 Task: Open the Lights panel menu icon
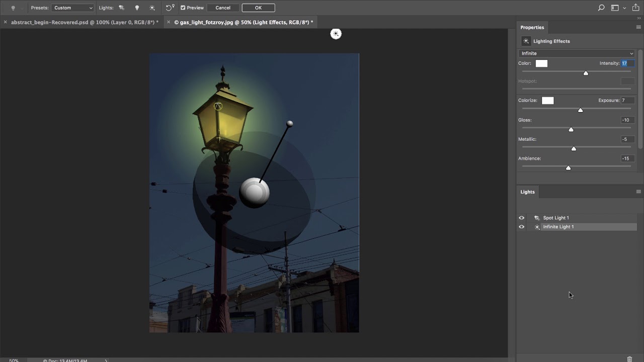(638, 192)
